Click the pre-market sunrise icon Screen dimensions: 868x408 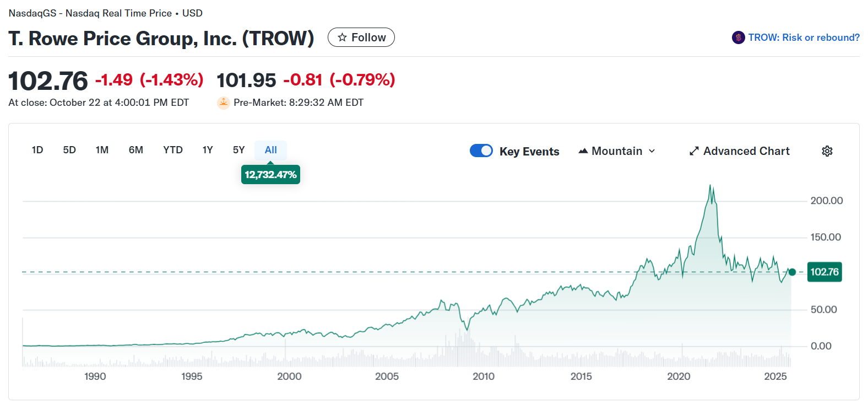[x=223, y=103]
